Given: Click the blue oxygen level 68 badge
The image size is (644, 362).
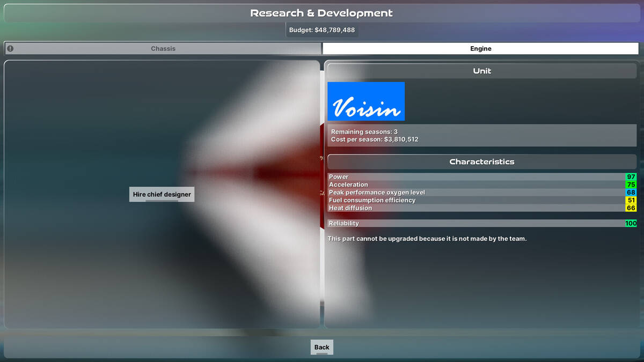Looking at the screenshot, I should point(631,193).
